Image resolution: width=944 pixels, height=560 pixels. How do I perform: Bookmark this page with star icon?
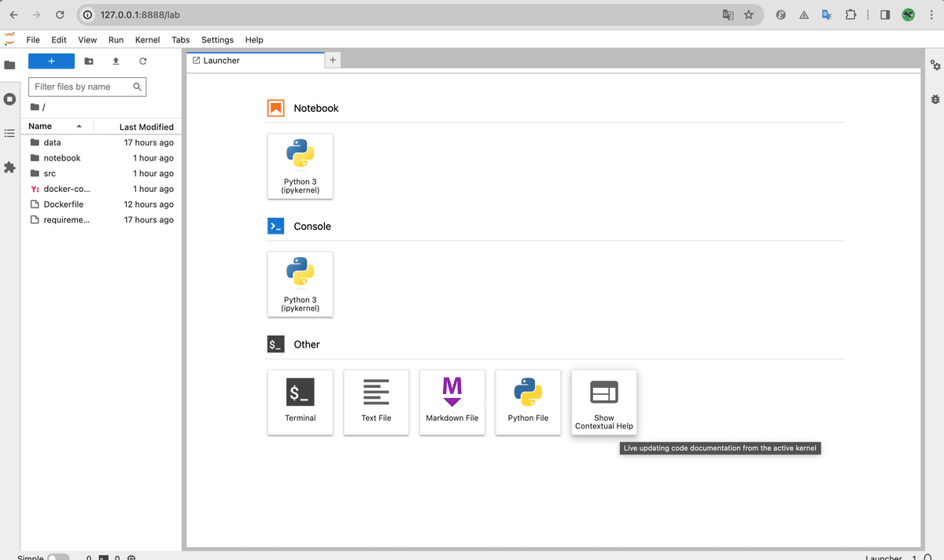(749, 14)
